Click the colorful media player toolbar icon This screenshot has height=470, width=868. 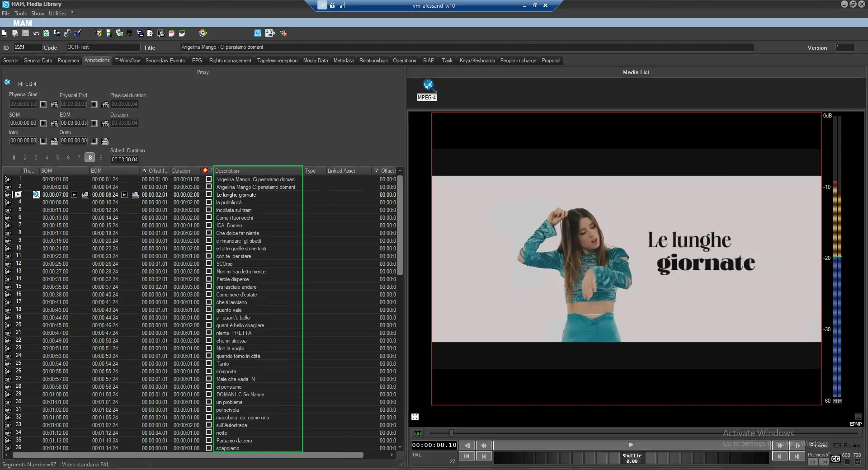(203, 33)
